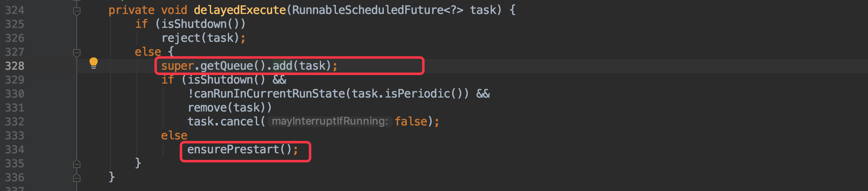The image size is (868, 191).
Task: Click the ensurePrestart() method call
Action: pyautogui.click(x=239, y=150)
